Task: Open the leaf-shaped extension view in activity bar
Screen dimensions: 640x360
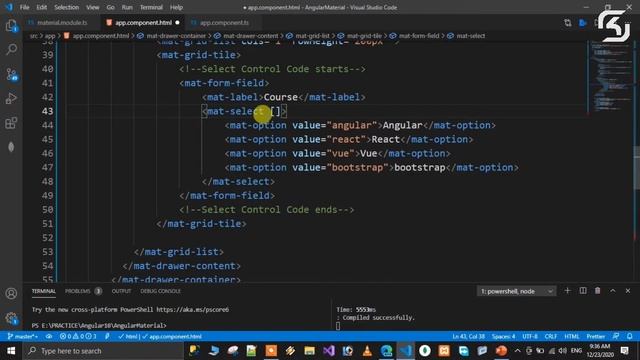Action: (x=11, y=147)
